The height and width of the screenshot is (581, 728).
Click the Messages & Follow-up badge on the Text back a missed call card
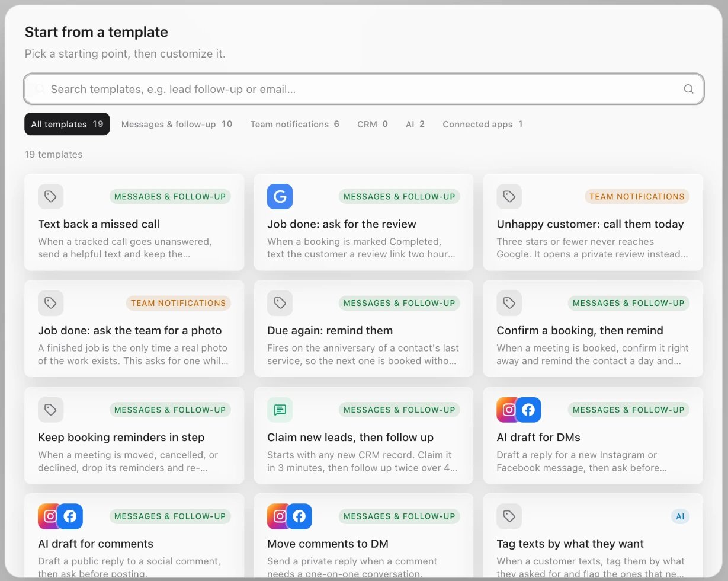pyautogui.click(x=170, y=196)
